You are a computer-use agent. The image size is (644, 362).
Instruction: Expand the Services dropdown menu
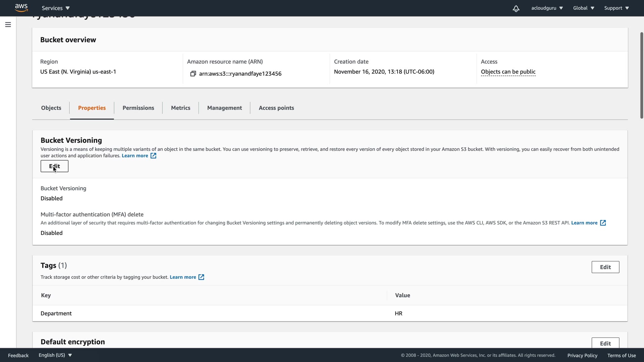(x=56, y=8)
